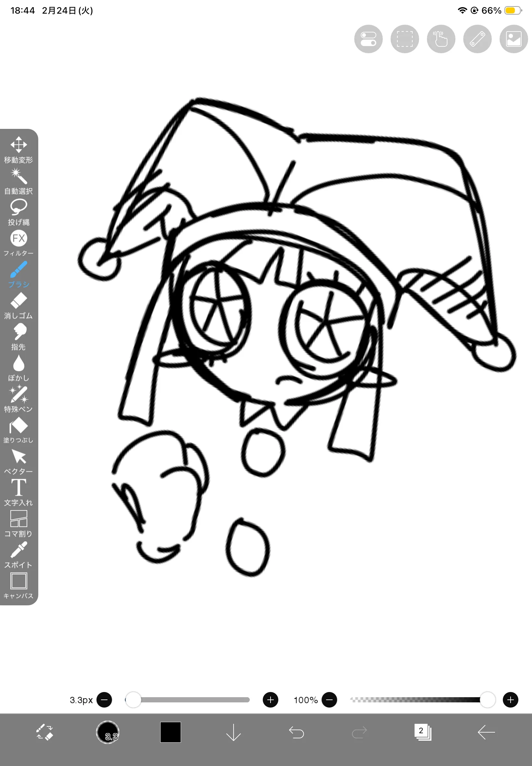Screen dimensions: 532x766
Task: Undo the last stroke
Action: tap(296, 732)
